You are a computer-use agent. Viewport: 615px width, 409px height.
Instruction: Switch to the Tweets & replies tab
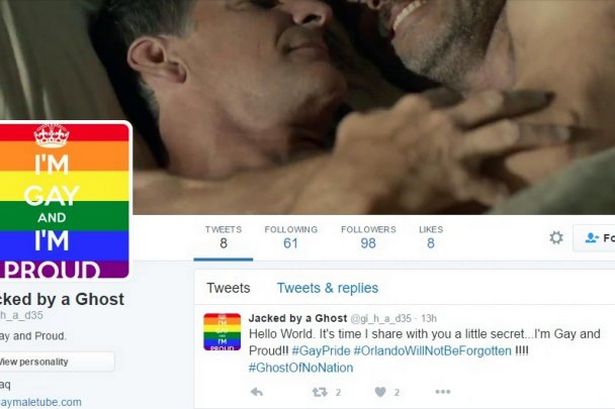click(328, 288)
